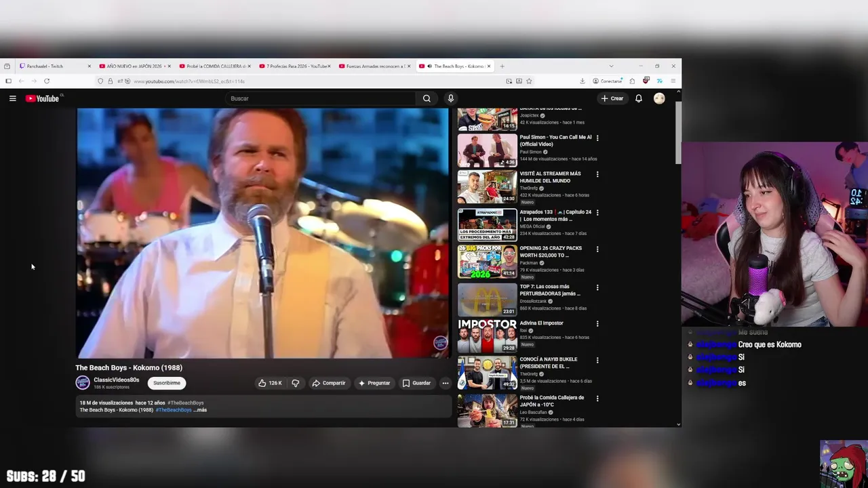The height and width of the screenshot is (488, 868).
Task: Open the browser application hamburger menu
Action: pyautogui.click(x=673, y=81)
